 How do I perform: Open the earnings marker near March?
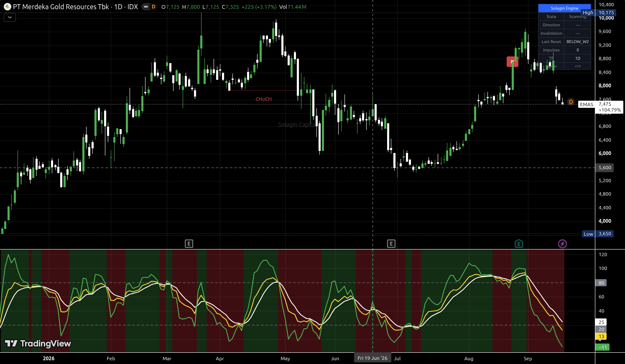click(189, 244)
